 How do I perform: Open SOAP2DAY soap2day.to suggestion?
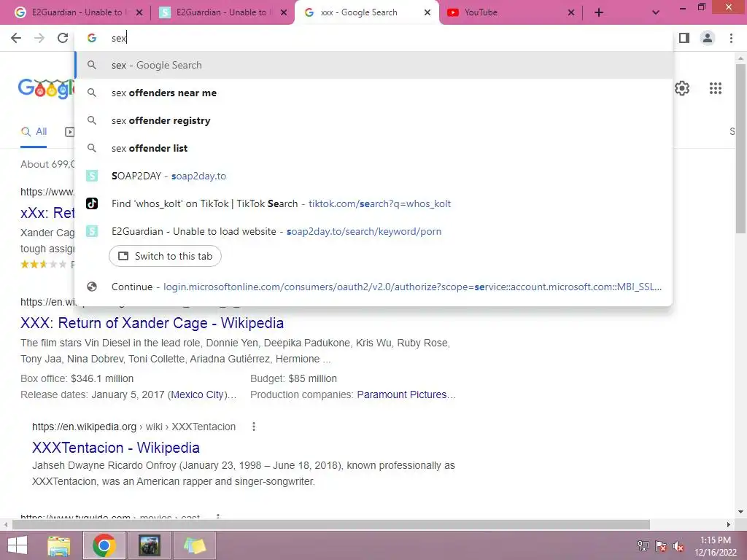click(x=374, y=176)
